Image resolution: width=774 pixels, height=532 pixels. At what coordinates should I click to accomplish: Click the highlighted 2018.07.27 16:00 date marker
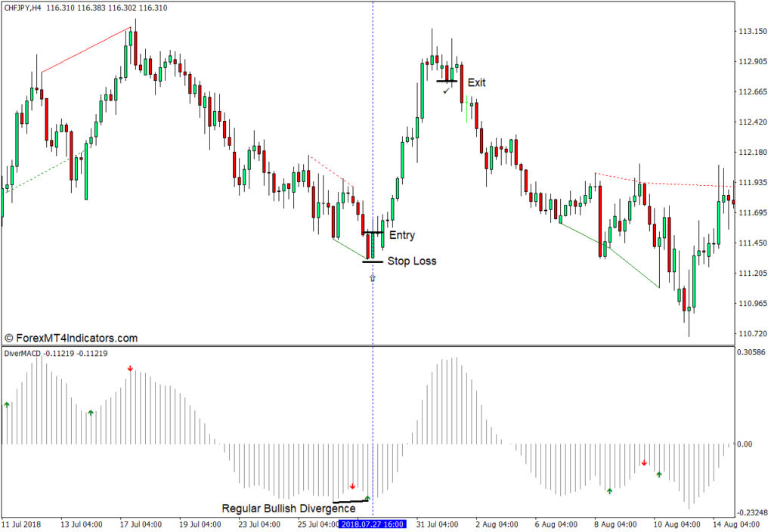point(372,524)
